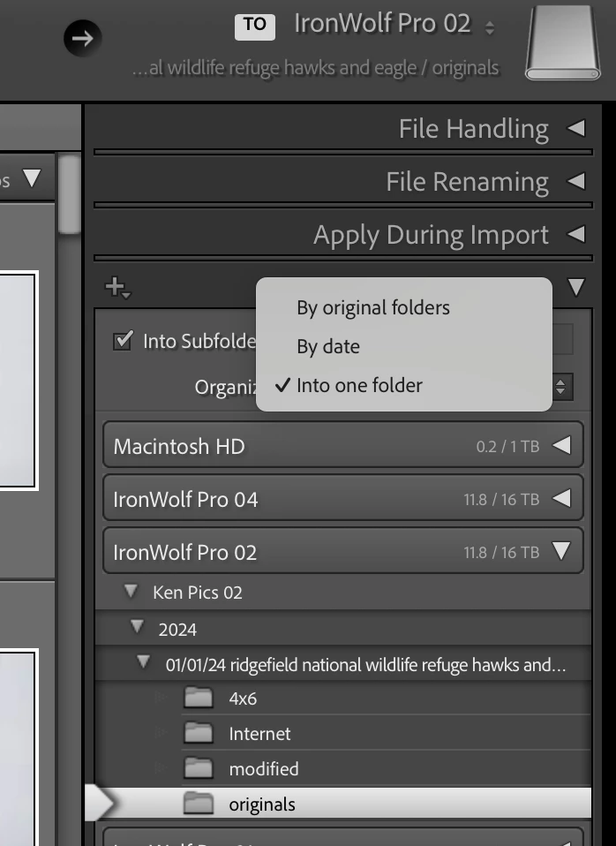The height and width of the screenshot is (846, 616).
Task: Collapse the 2024 folder
Action: (137, 626)
